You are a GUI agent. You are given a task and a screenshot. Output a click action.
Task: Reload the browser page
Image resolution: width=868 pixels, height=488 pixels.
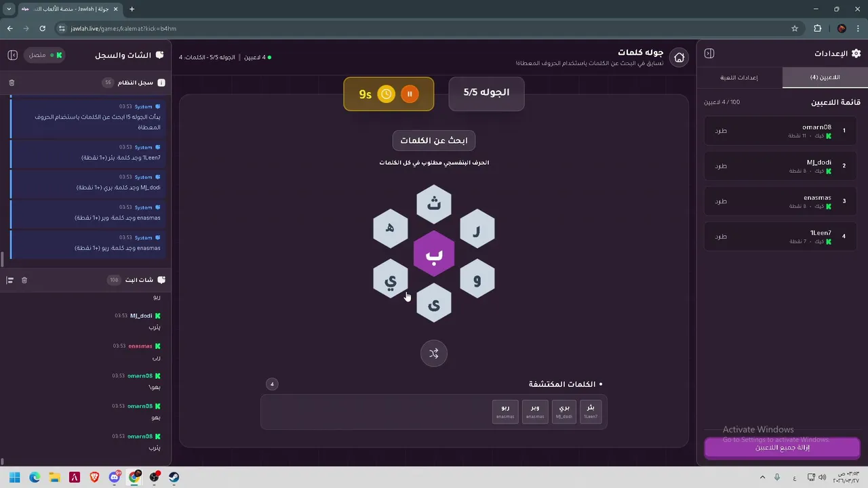(42, 28)
